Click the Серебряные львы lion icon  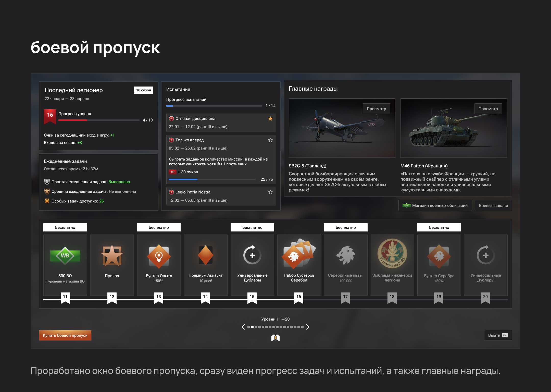(x=345, y=255)
